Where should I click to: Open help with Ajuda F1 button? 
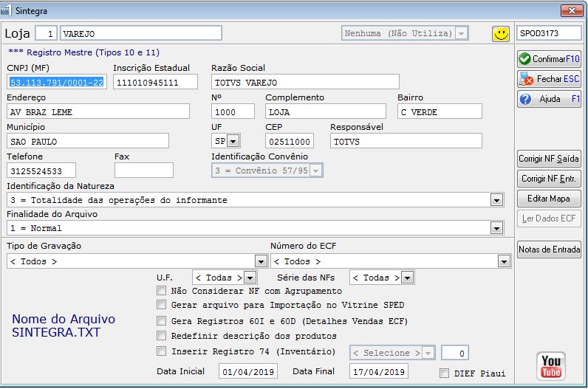point(549,99)
